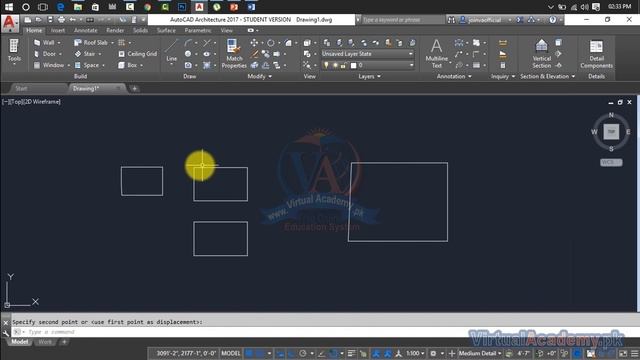
Task: Select the Door tool
Action: [45, 54]
